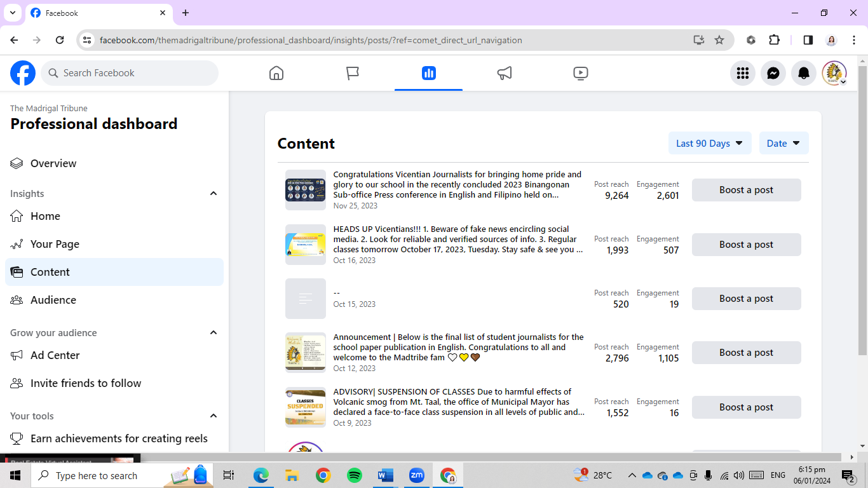This screenshot has width=868, height=488.
Task: Open the HEADS UP Vicentians post thumbnail
Action: [x=306, y=245]
